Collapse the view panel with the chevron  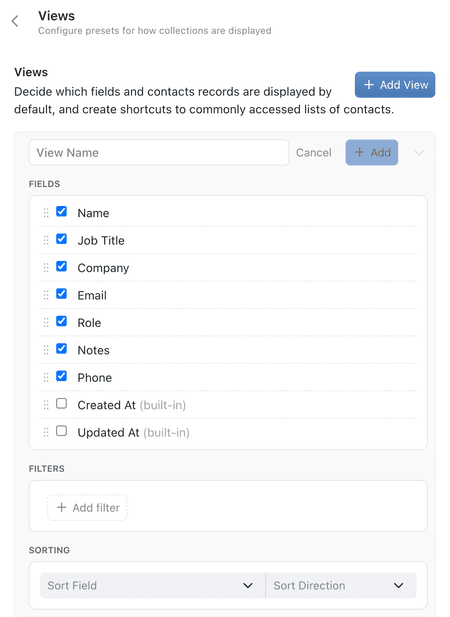coord(419,153)
